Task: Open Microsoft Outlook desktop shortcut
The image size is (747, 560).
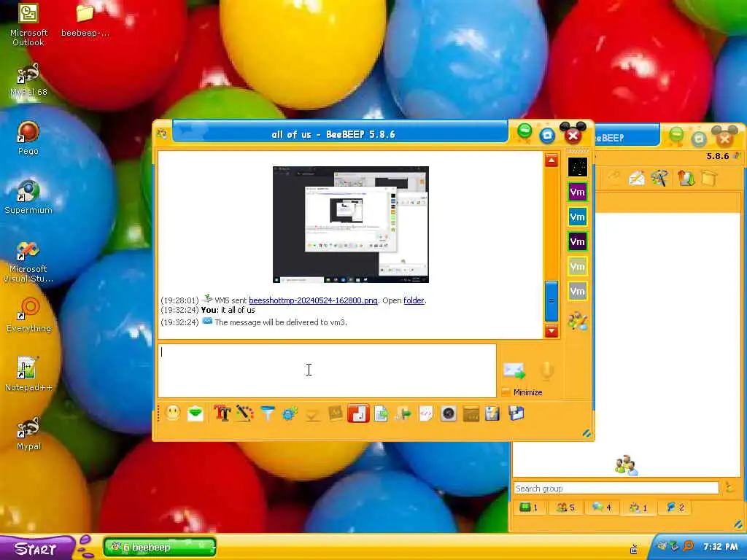Action: [28, 24]
